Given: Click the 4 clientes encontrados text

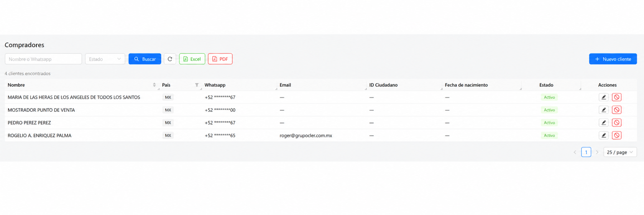Looking at the screenshot, I should coord(28,73).
